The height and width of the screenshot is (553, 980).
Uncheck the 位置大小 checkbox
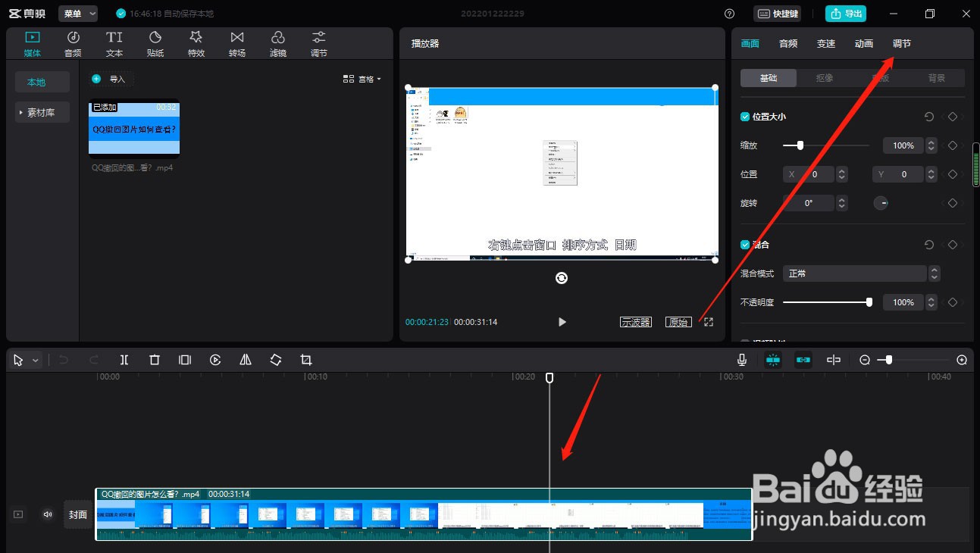pyautogui.click(x=745, y=117)
